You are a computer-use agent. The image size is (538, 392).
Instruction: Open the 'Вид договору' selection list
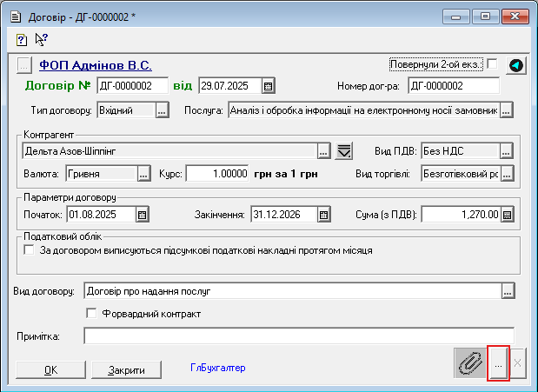click(508, 290)
